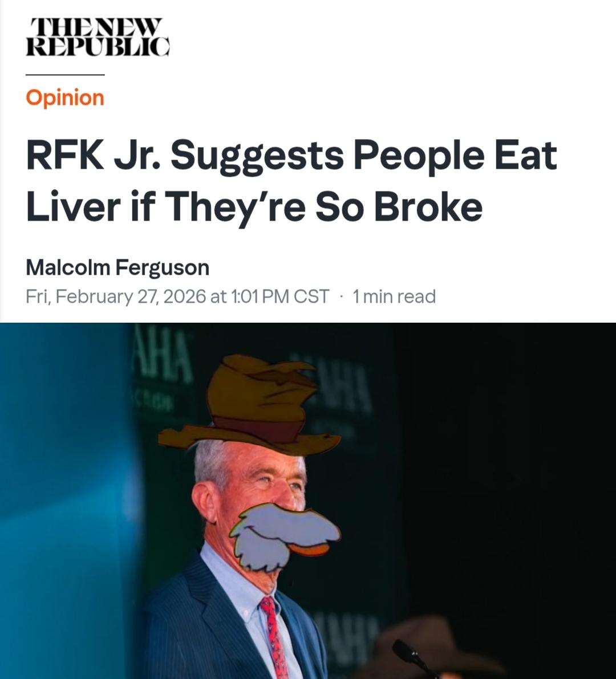Click the cartoon brown hat overlay

[x=249, y=405]
